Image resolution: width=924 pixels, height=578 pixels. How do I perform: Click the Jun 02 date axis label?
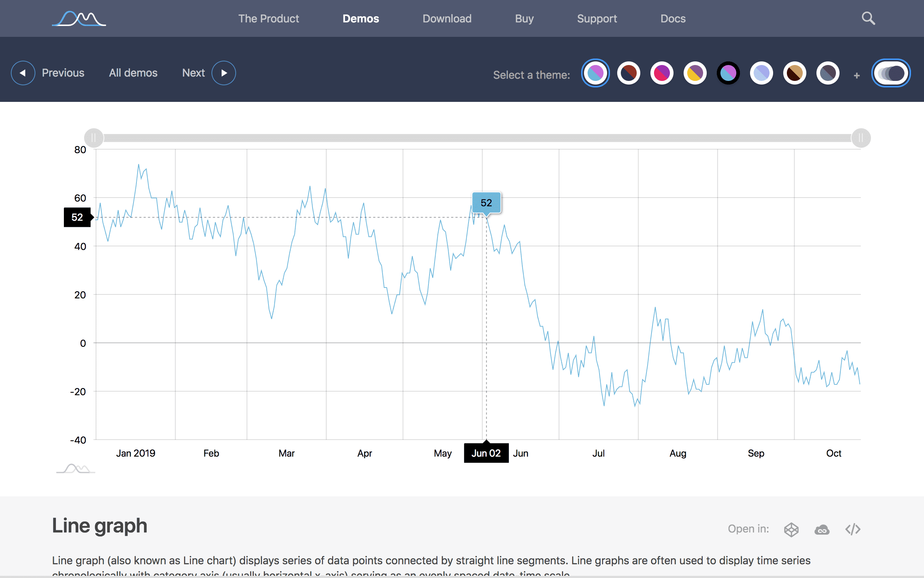(486, 453)
